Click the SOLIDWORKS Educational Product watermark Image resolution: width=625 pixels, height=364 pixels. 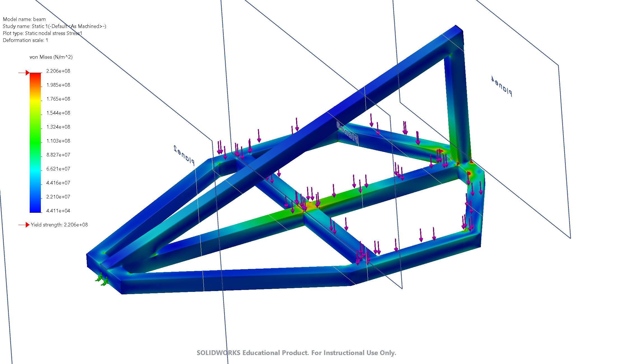tap(296, 353)
